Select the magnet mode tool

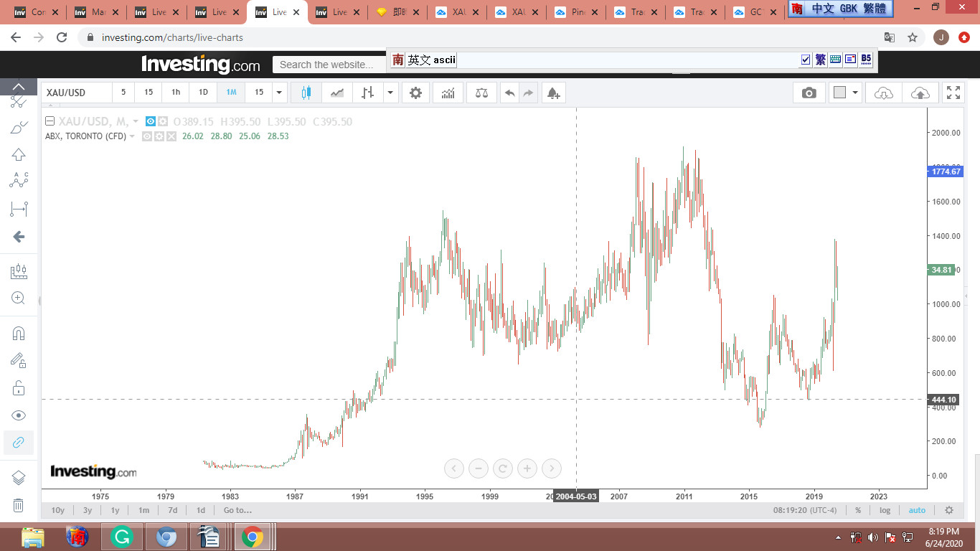tap(19, 333)
